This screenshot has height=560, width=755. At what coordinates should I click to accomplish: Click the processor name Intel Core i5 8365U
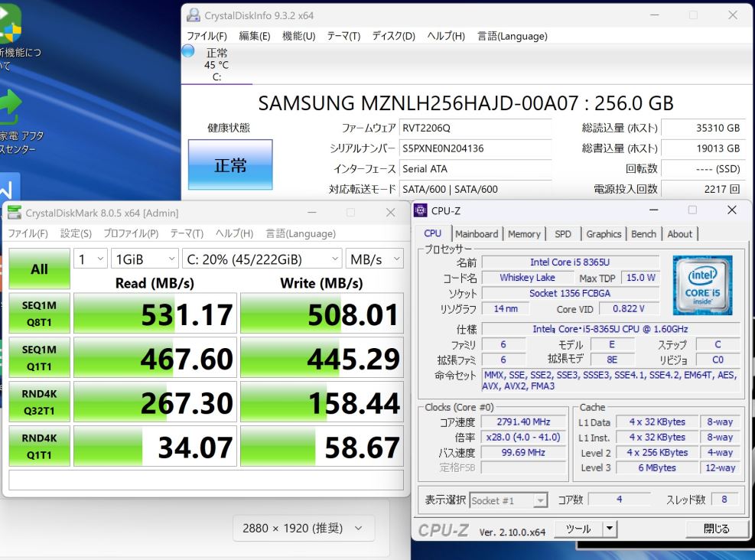pos(570,262)
